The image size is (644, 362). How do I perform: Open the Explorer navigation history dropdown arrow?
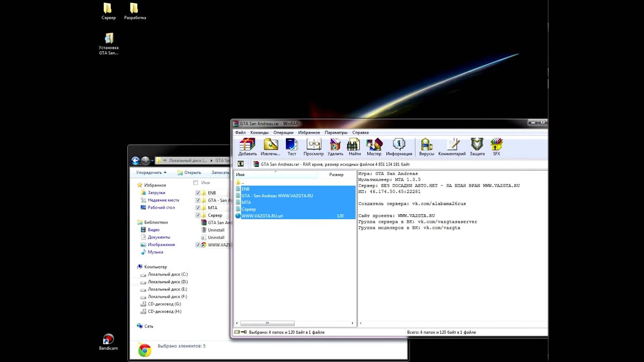[152, 161]
